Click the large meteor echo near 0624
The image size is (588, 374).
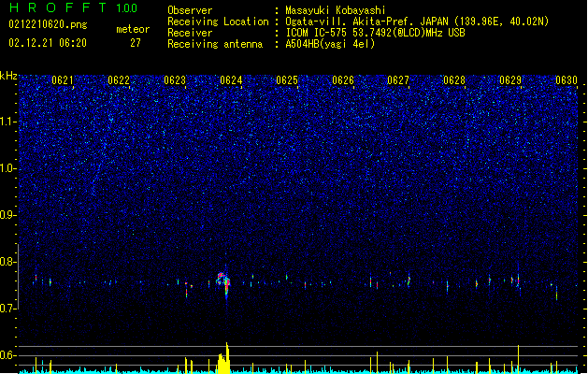(x=223, y=282)
